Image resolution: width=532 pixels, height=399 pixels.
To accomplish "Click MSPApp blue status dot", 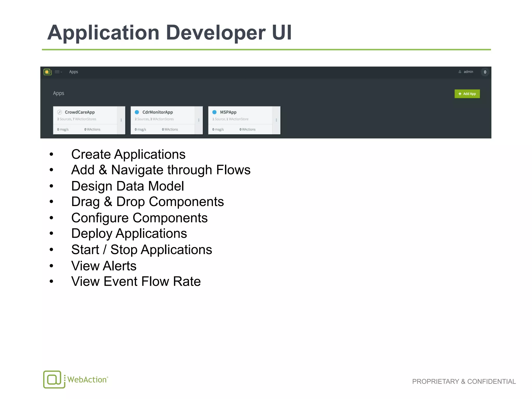I will [215, 112].
